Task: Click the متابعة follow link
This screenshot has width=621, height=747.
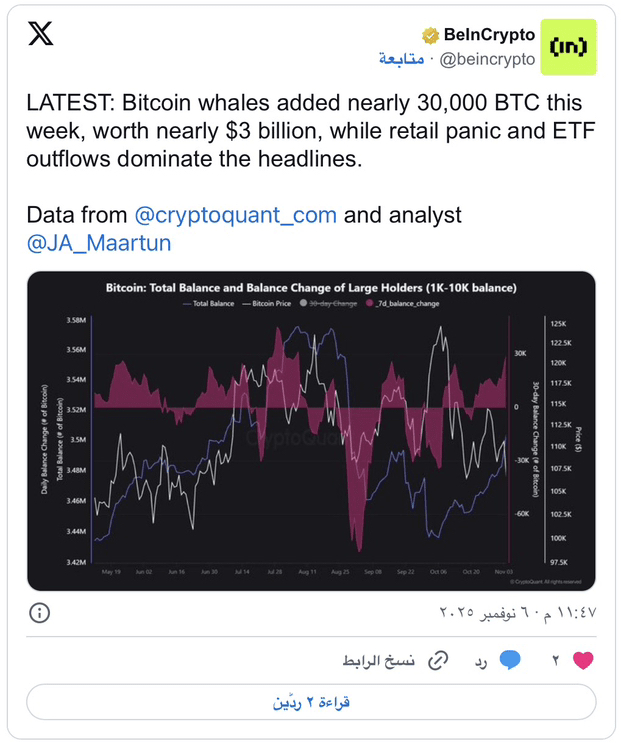Action: tap(401, 60)
